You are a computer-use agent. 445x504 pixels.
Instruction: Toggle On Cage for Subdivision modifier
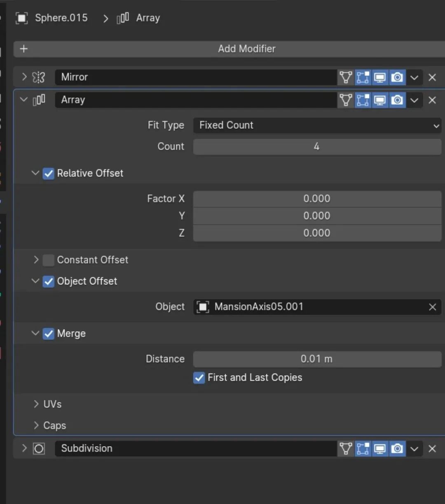tap(346, 448)
